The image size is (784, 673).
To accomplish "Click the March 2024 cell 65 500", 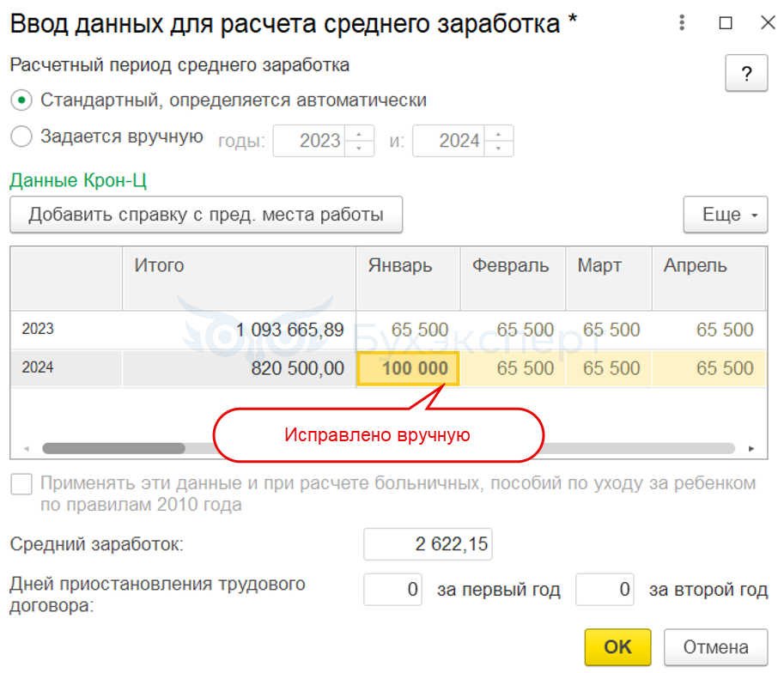I will pyautogui.click(x=609, y=368).
